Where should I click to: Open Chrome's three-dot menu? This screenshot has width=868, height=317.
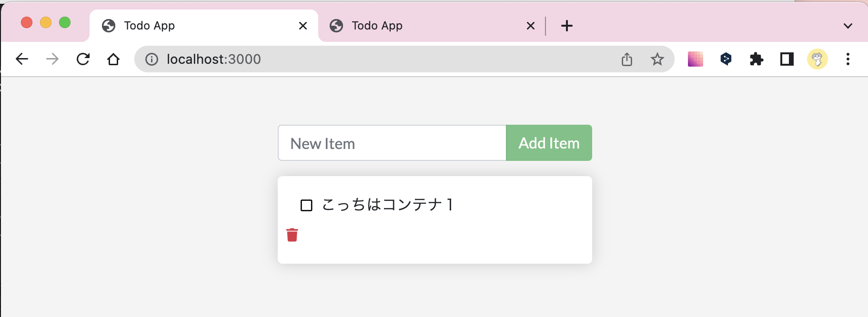click(848, 59)
